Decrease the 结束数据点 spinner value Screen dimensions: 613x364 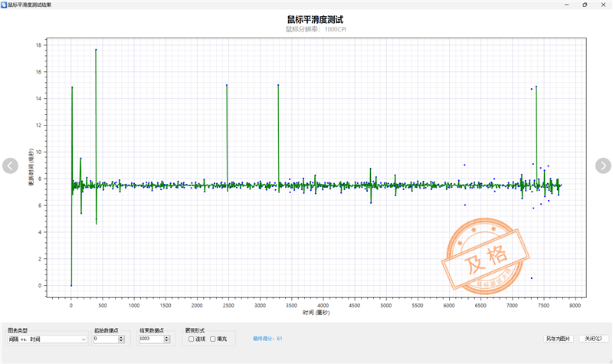click(x=167, y=341)
